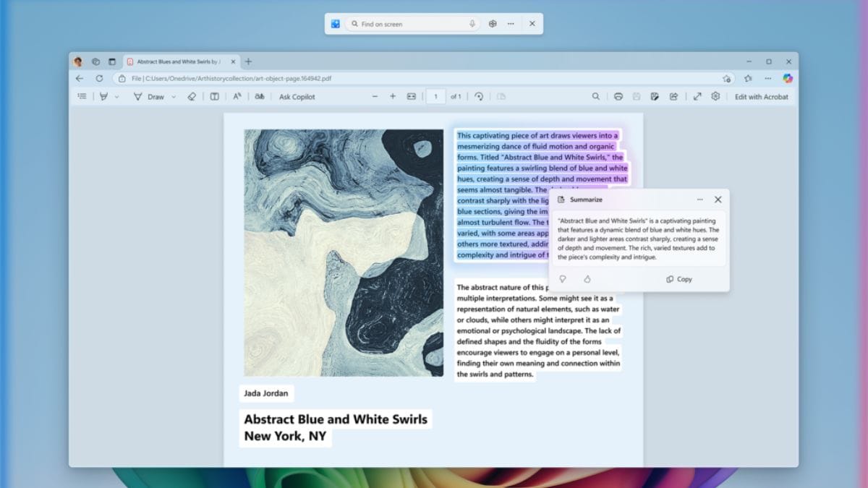Image resolution: width=868 pixels, height=488 pixels.
Task: Click Ask Copilot in the PDF toolbar
Action: [x=297, y=97]
